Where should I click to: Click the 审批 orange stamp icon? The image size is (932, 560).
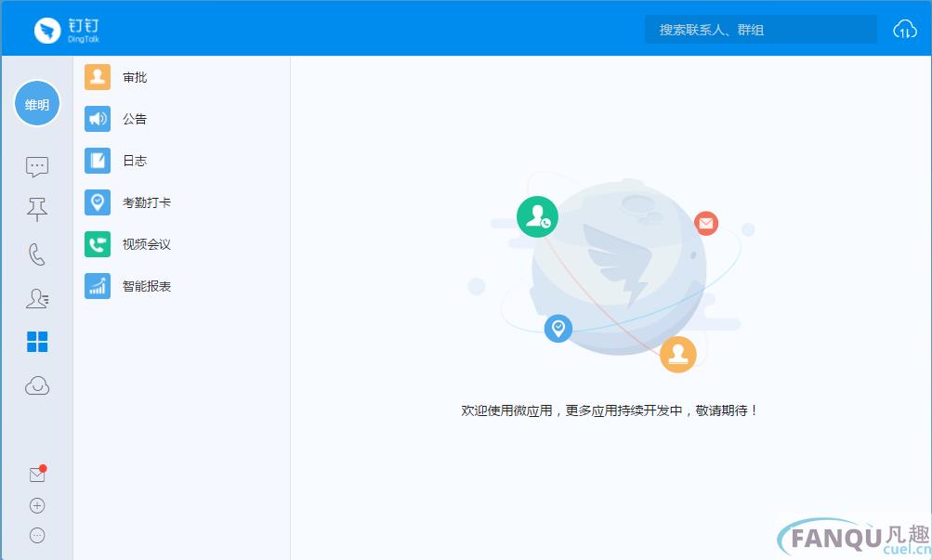98,77
